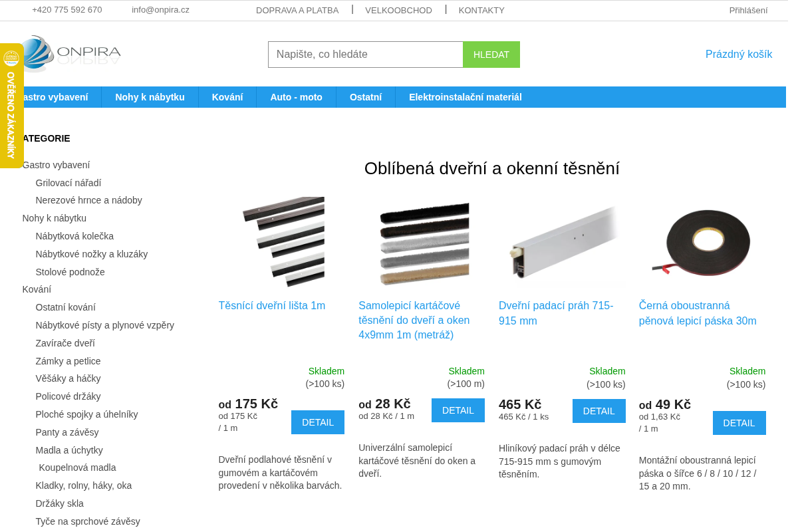Select Nerezové hrnce a nádoby category
Viewport: 798px width, 532px height.
(x=88, y=200)
